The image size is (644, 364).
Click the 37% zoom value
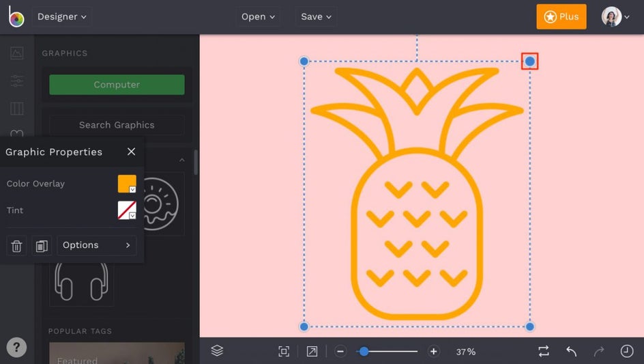click(x=466, y=352)
